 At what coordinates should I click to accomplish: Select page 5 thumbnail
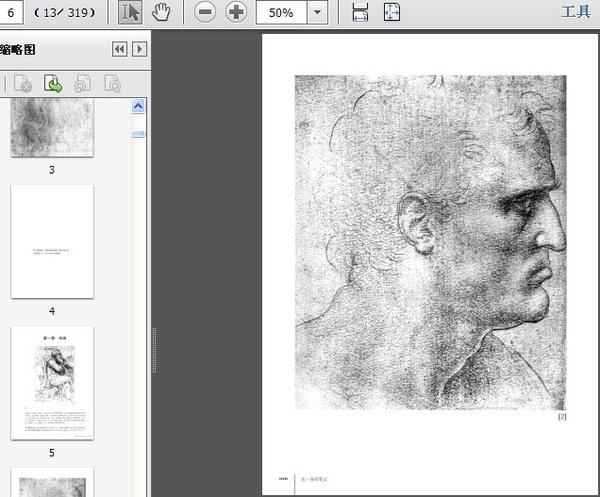coord(52,382)
